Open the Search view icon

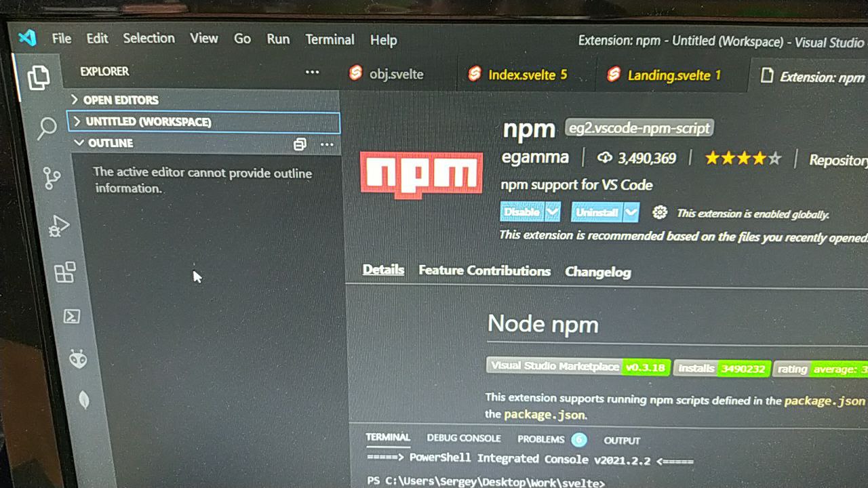click(46, 127)
